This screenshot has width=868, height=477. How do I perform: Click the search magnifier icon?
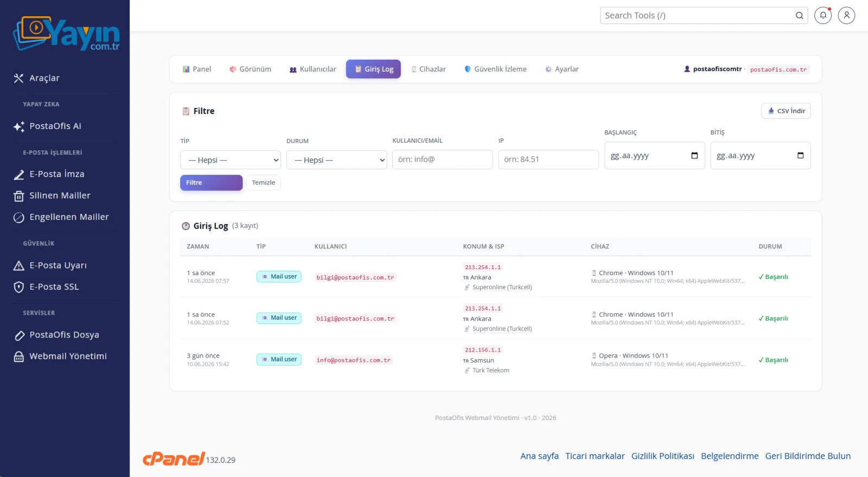799,16
